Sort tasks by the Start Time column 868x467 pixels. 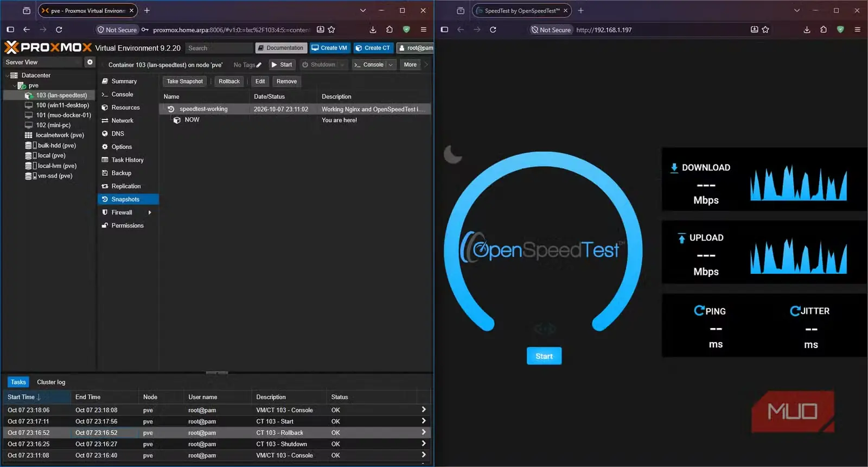(x=37, y=397)
